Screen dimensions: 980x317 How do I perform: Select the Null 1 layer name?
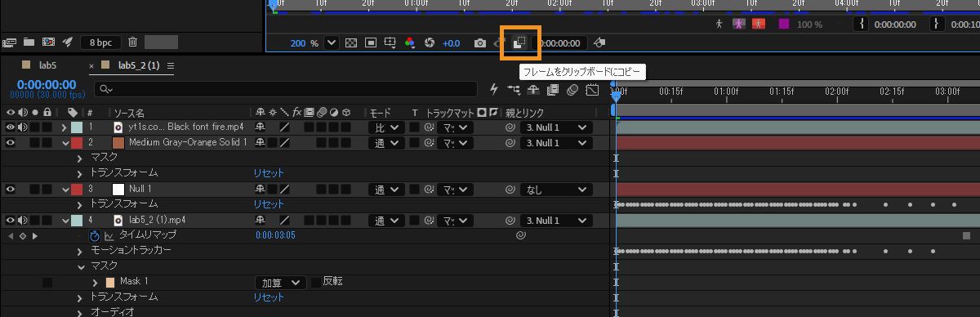point(139,190)
